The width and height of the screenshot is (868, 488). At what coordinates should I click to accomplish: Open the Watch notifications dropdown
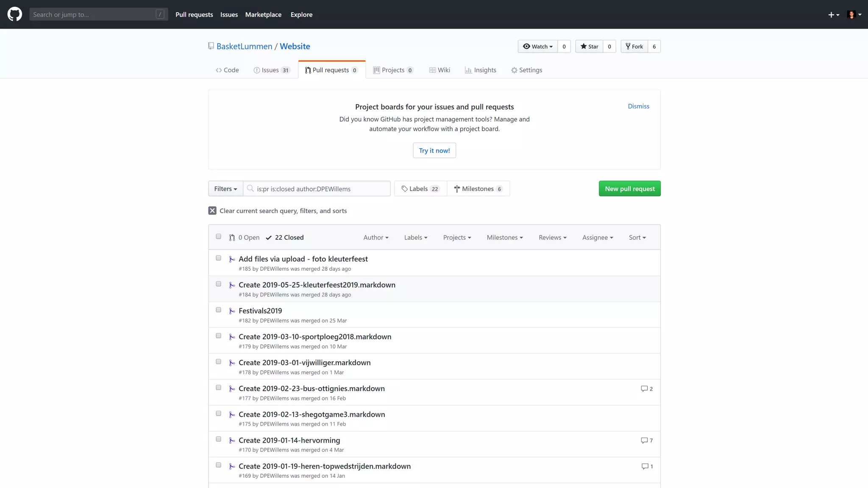point(538,47)
